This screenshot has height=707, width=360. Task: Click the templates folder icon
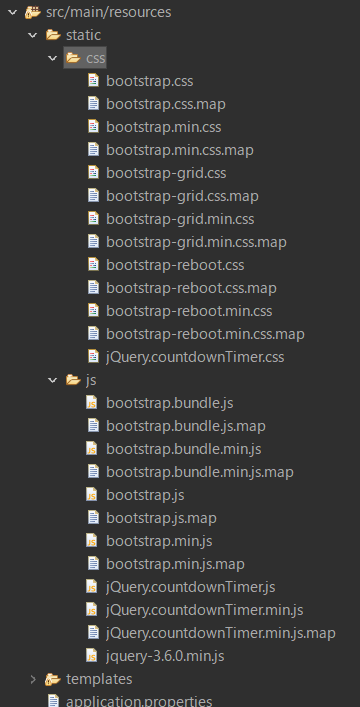pos(53,679)
